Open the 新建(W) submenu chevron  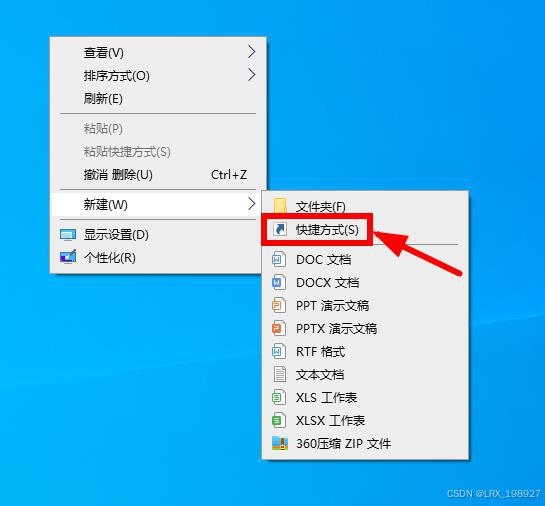[252, 204]
